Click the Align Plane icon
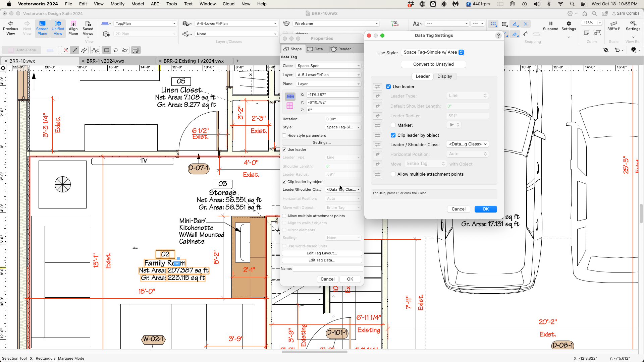The image size is (644, 362). pyautogui.click(x=73, y=28)
